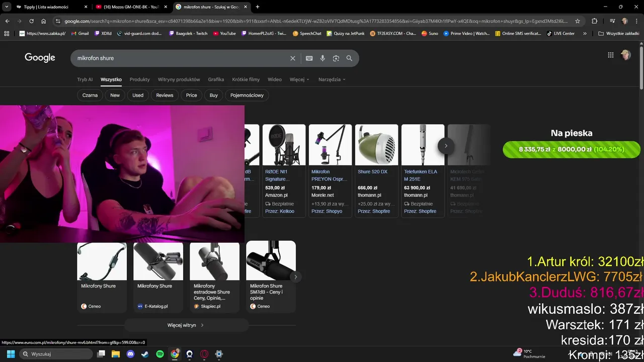Apply the Buy filter chip

coord(214,95)
